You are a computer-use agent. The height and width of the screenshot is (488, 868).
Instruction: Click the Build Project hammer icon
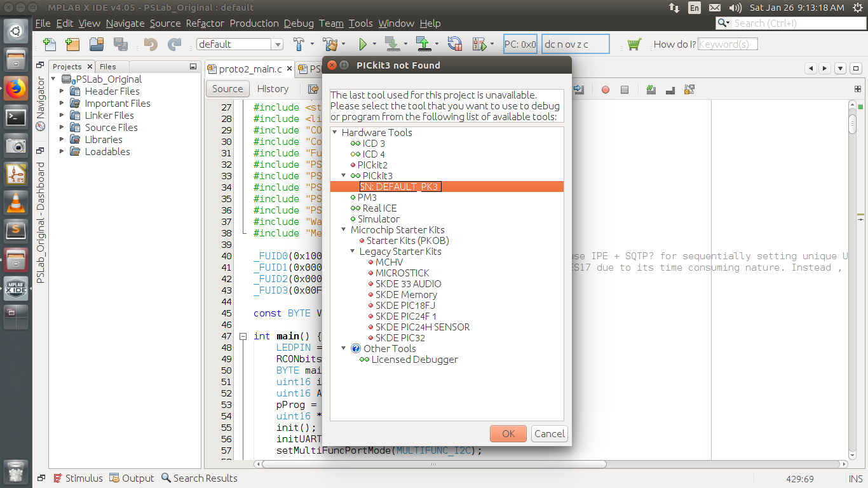pos(299,44)
